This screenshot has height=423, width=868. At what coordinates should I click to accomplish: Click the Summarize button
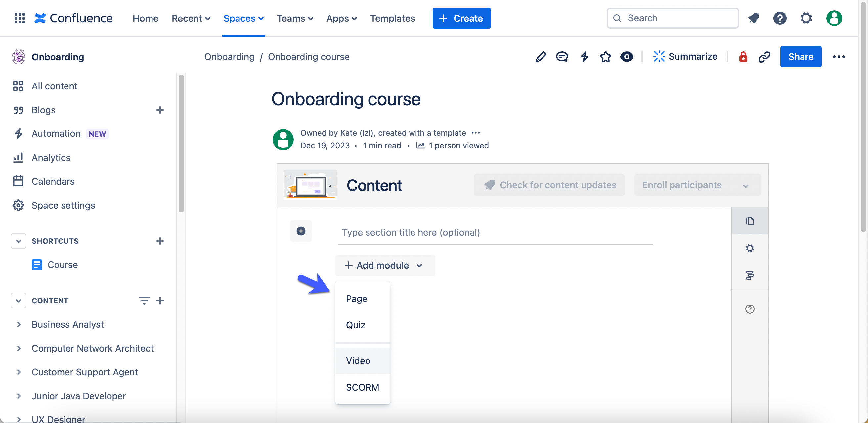coord(685,56)
